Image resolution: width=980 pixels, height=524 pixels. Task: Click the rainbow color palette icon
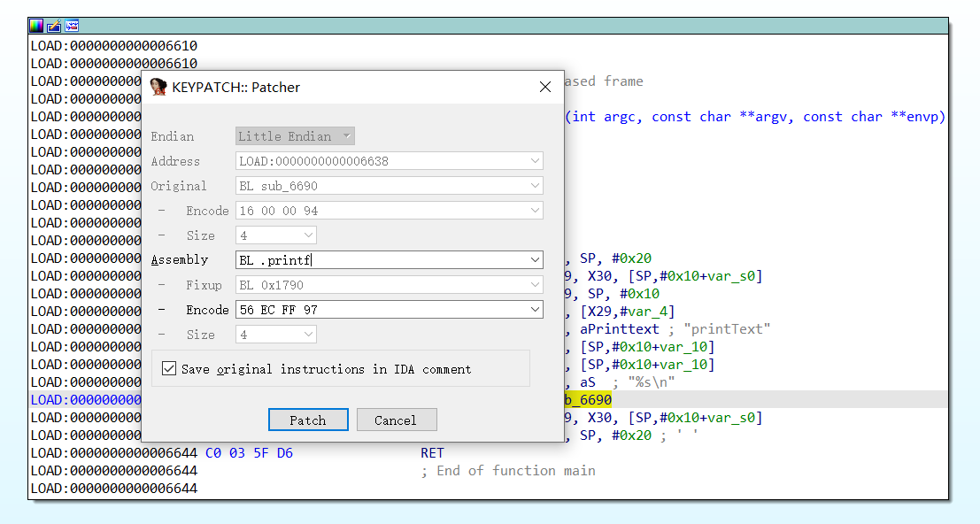click(36, 26)
